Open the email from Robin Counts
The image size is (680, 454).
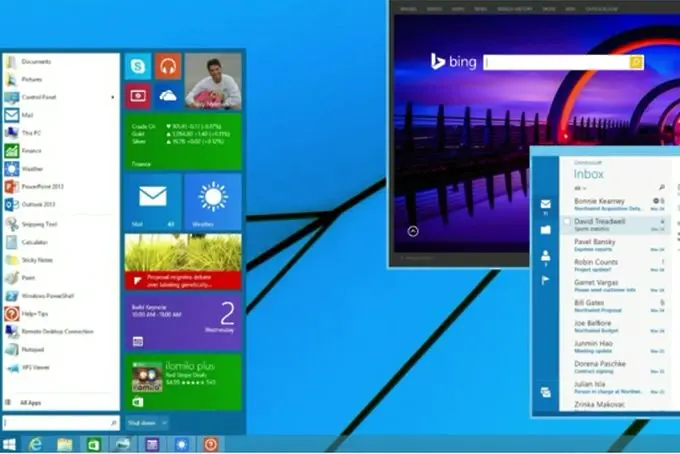[x=615, y=265]
